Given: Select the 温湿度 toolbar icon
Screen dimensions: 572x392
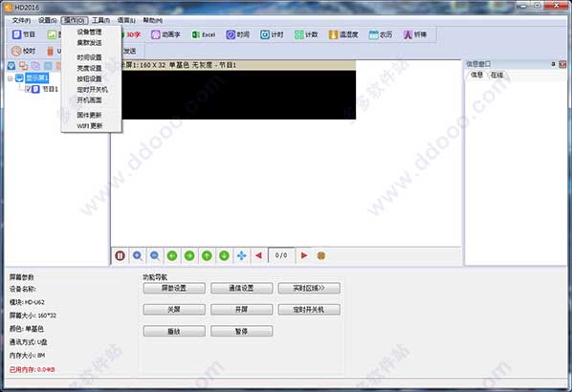Looking at the screenshot, I should 343,34.
